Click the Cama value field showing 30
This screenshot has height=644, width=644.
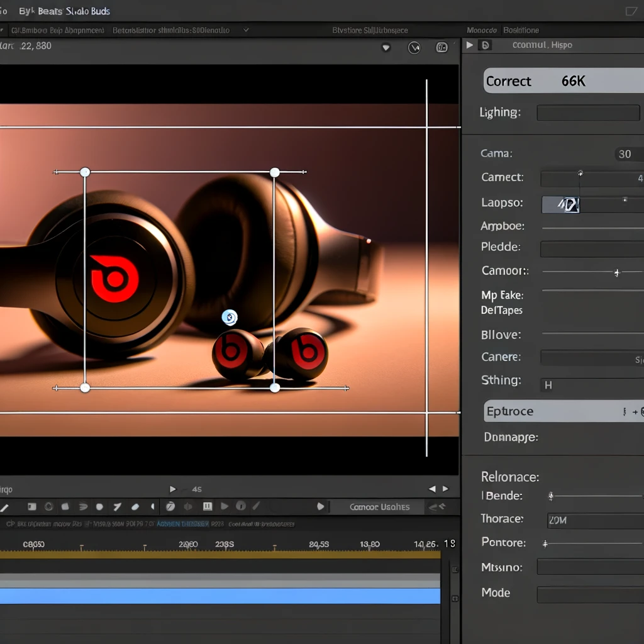pyautogui.click(x=629, y=154)
